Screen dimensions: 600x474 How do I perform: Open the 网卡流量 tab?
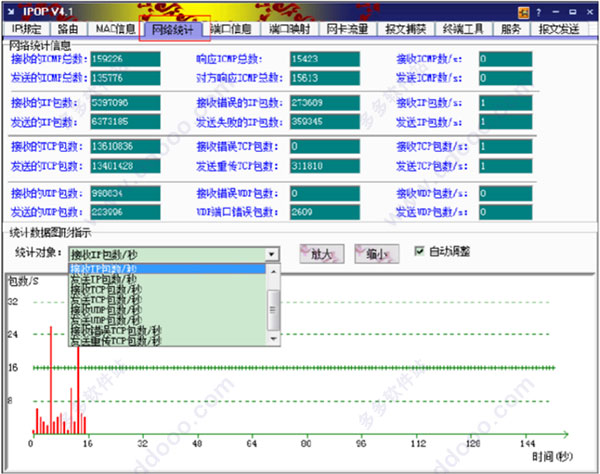[347, 29]
